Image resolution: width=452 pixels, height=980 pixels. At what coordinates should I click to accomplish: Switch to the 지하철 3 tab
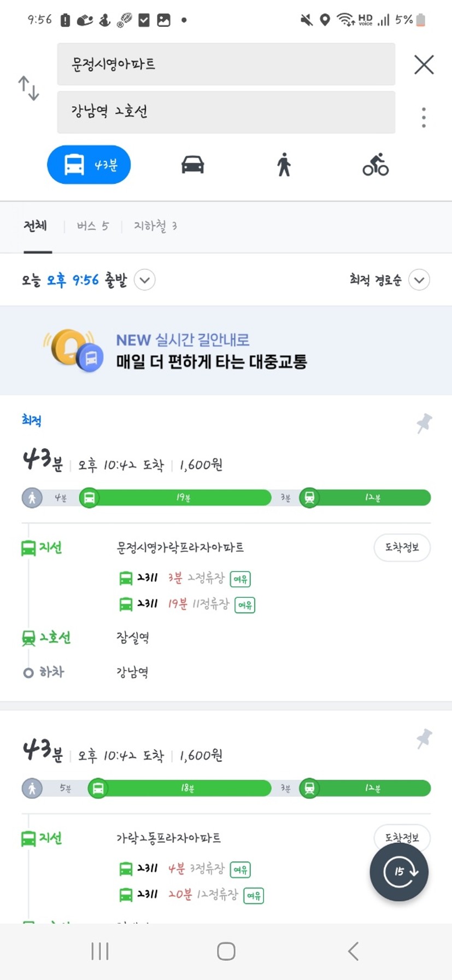[x=155, y=226]
